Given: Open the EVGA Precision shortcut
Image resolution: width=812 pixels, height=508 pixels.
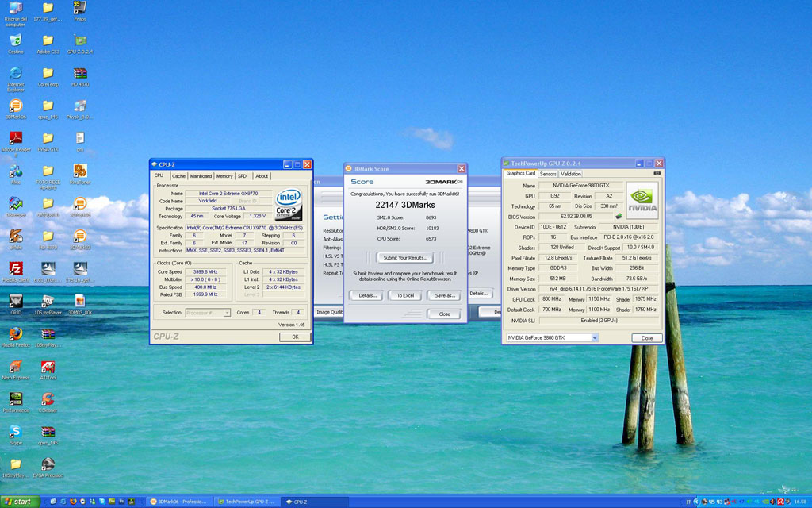Looking at the screenshot, I should point(48,468).
